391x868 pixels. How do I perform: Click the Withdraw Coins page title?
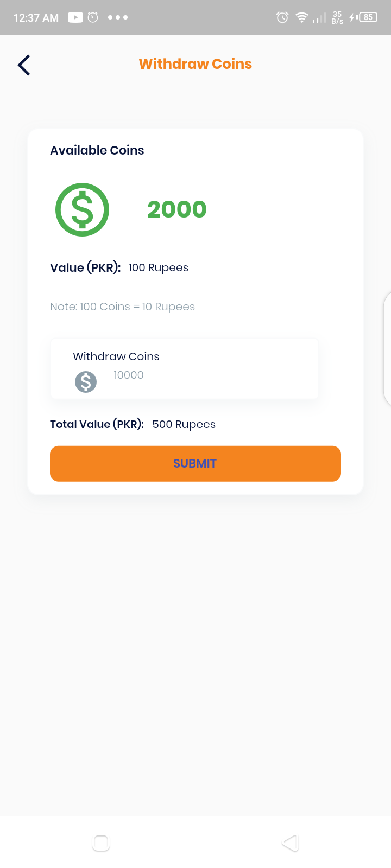pyautogui.click(x=195, y=64)
